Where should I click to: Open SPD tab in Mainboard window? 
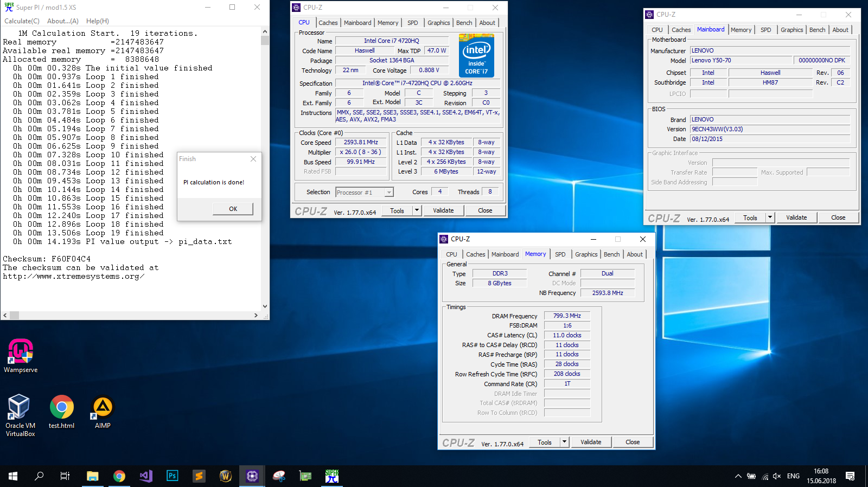click(765, 30)
